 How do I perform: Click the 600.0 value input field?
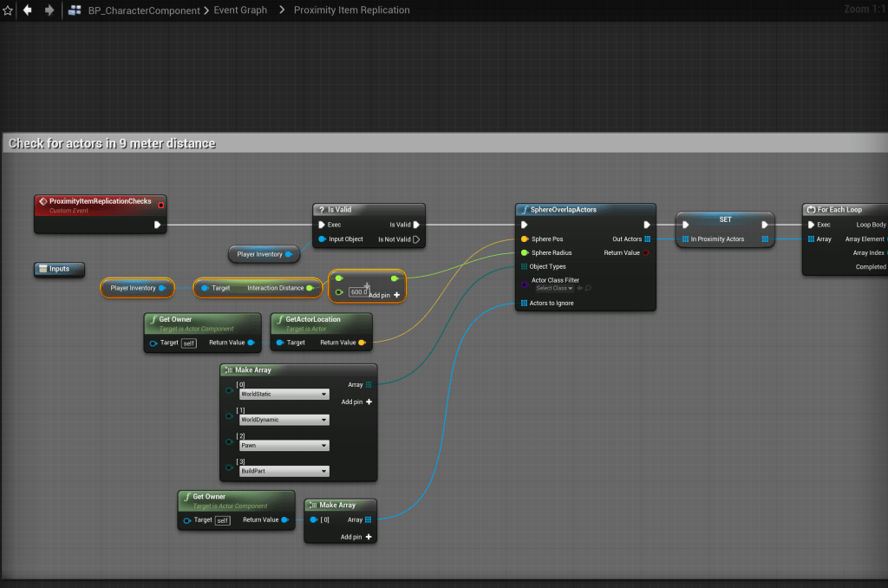(359, 292)
